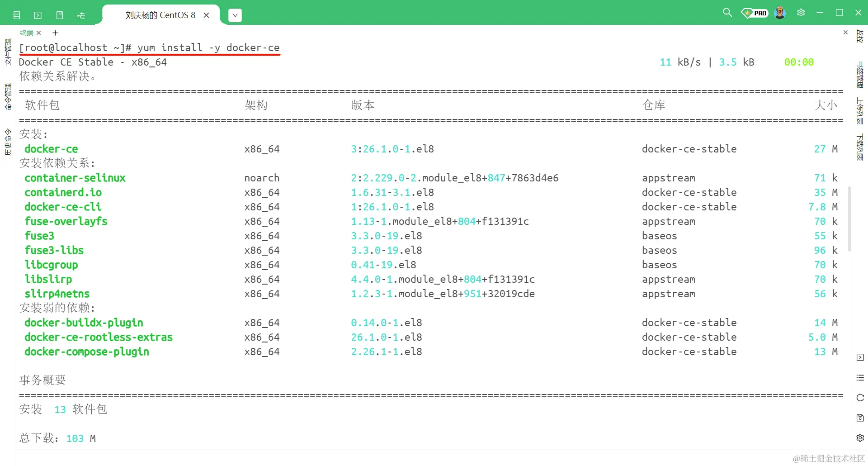Screen dimensions: 868x466
Task: Click the libslirp package name
Action: (48, 279)
